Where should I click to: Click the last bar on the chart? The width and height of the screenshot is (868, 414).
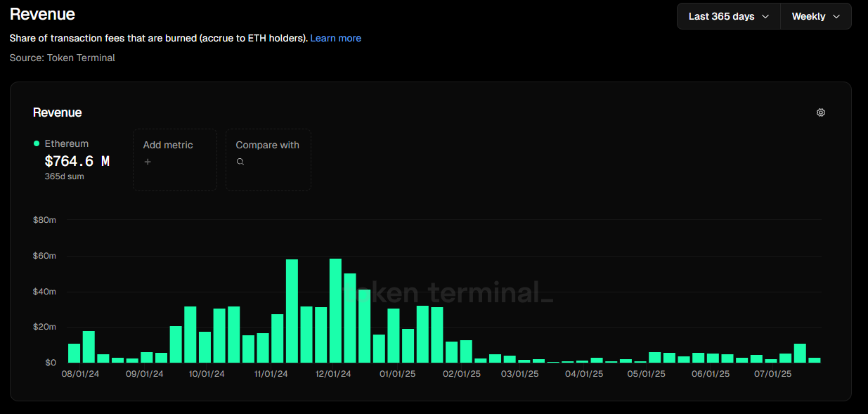pos(815,360)
